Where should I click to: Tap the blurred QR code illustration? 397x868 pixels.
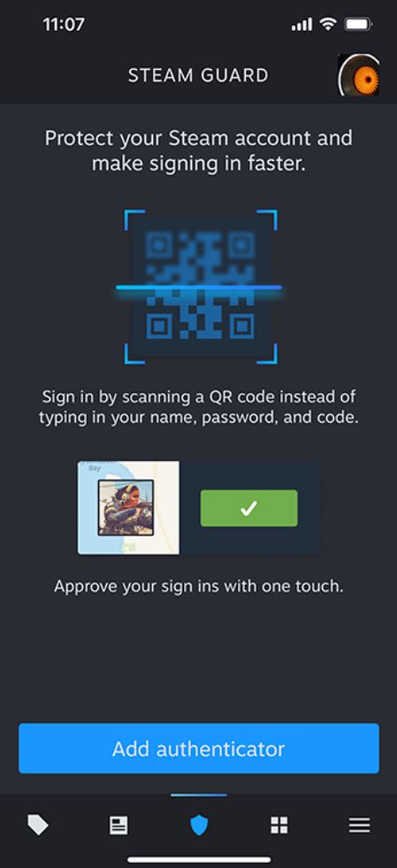(x=200, y=286)
